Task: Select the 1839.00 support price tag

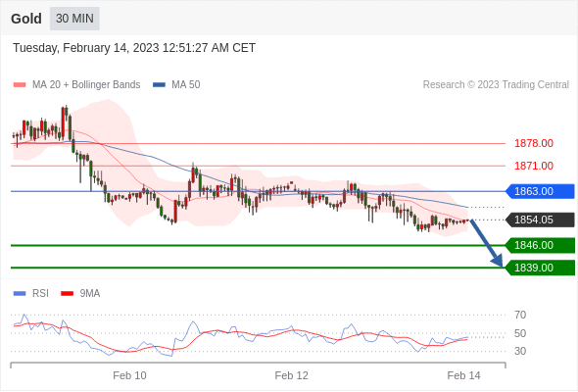Action: [540, 268]
